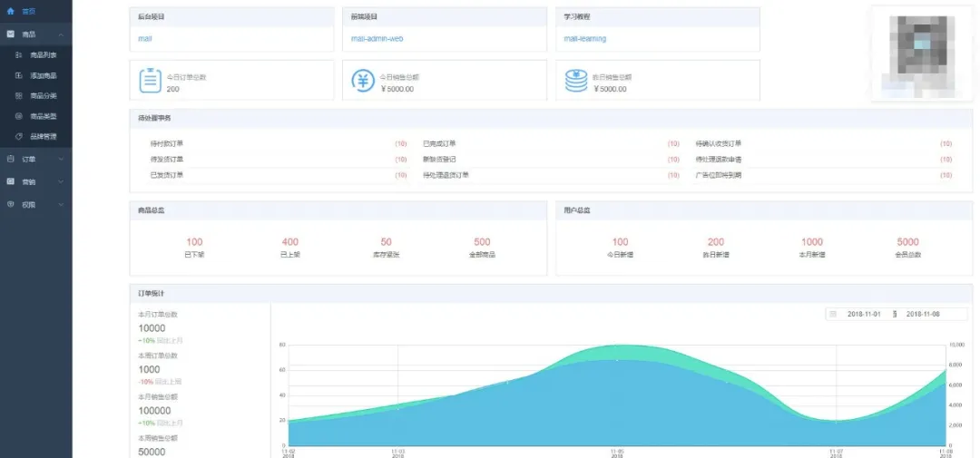Open the mall-admin-web project link
The height and width of the screenshot is (458, 980).
click(x=377, y=39)
